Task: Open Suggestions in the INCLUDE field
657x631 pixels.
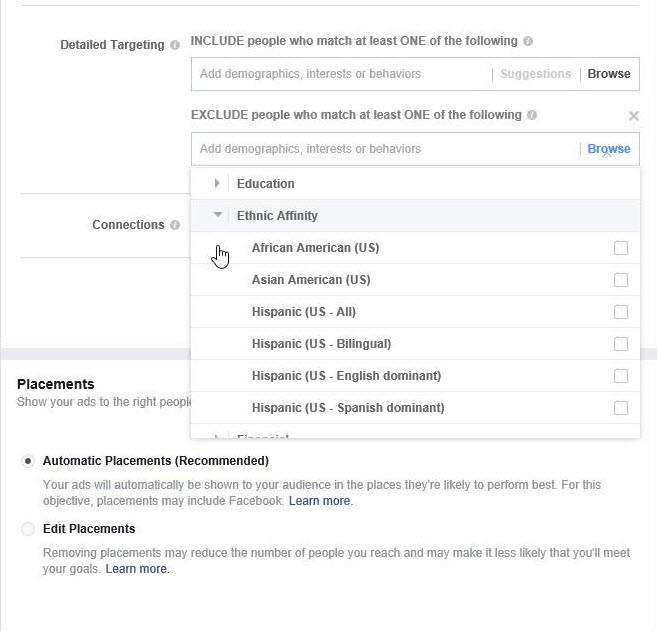Action: (x=535, y=74)
